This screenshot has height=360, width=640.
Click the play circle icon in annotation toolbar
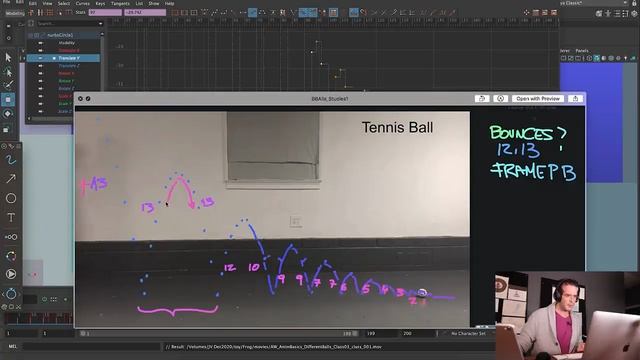(11, 274)
